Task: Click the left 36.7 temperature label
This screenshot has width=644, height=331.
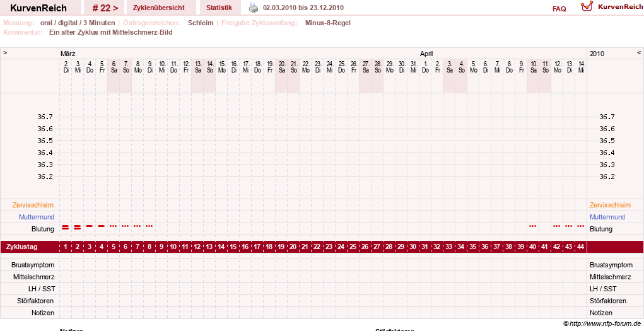Action: pos(45,117)
